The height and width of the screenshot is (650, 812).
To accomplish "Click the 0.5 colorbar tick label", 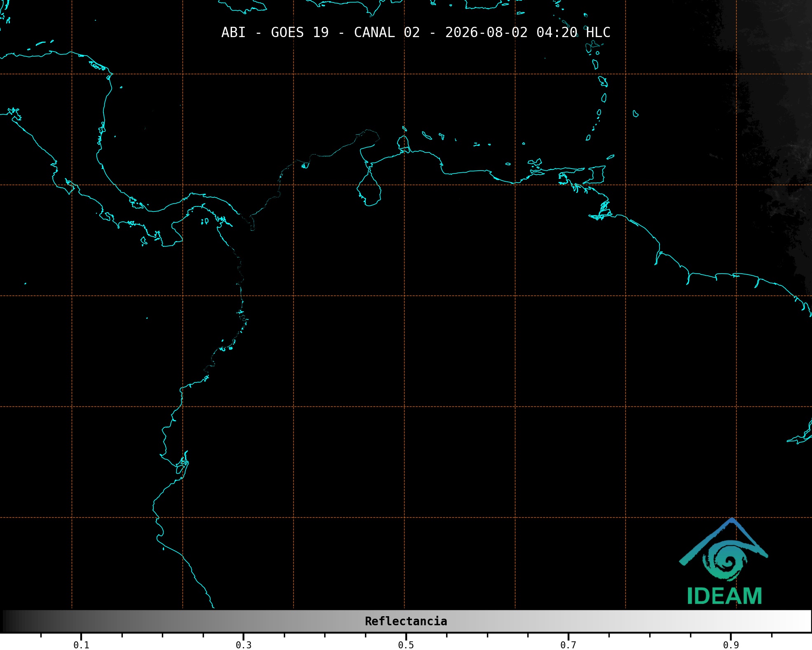I will click(406, 645).
